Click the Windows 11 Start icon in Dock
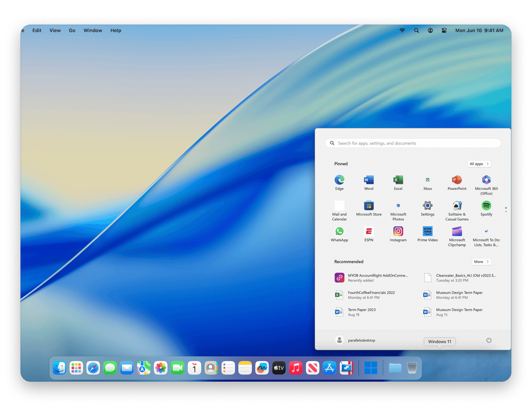The width and height of the screenshot is (532, 409). (371, 368)
